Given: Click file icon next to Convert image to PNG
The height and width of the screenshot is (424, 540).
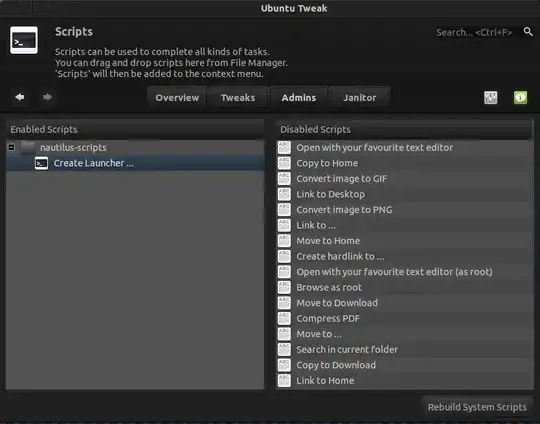Looking at the screenshot, I should [x=284, y=209].
